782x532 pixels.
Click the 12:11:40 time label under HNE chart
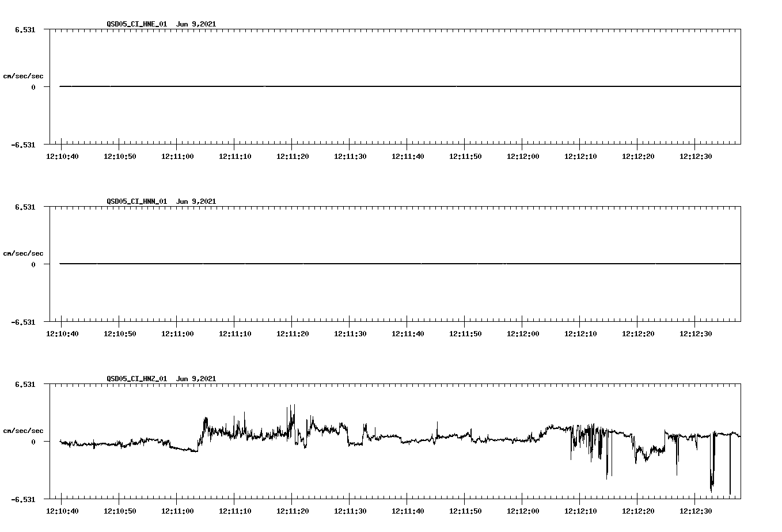(408, 157)
